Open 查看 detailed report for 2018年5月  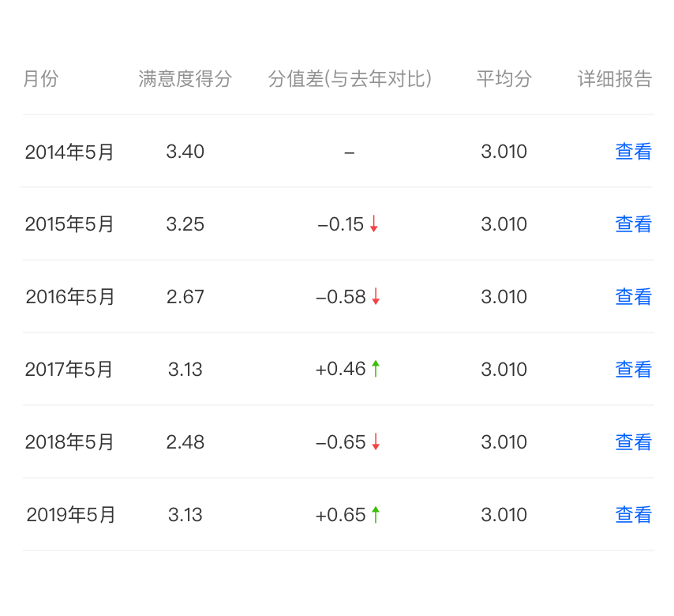pos(633,442)
